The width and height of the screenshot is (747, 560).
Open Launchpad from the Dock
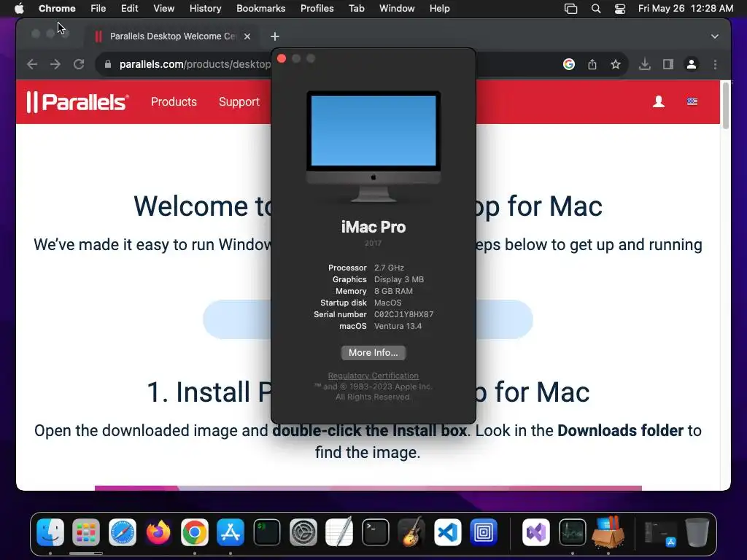[x=86, y=532]
